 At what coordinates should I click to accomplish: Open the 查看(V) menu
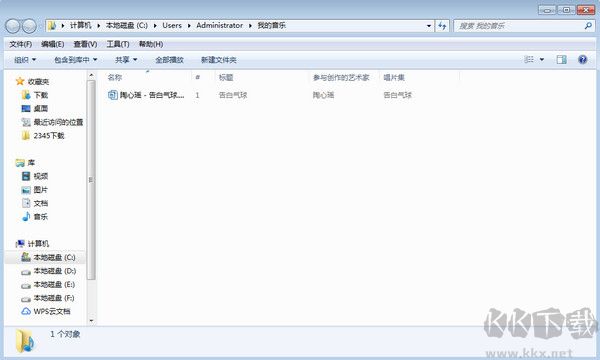[x=85, y=44]
